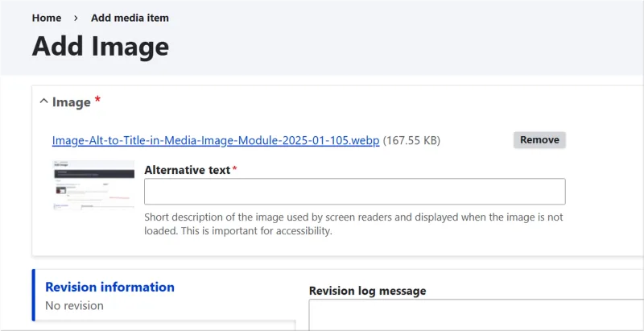The width and height of the screenshot is (644, 331).
Task: Click the uploaded image thumbnail preview
Action: tap(94, 184)
